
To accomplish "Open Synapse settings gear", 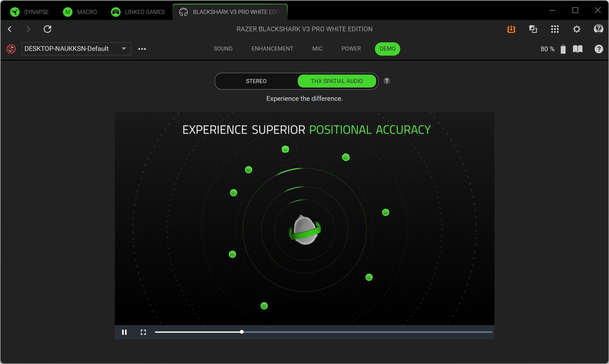I will tap(576, 29).
